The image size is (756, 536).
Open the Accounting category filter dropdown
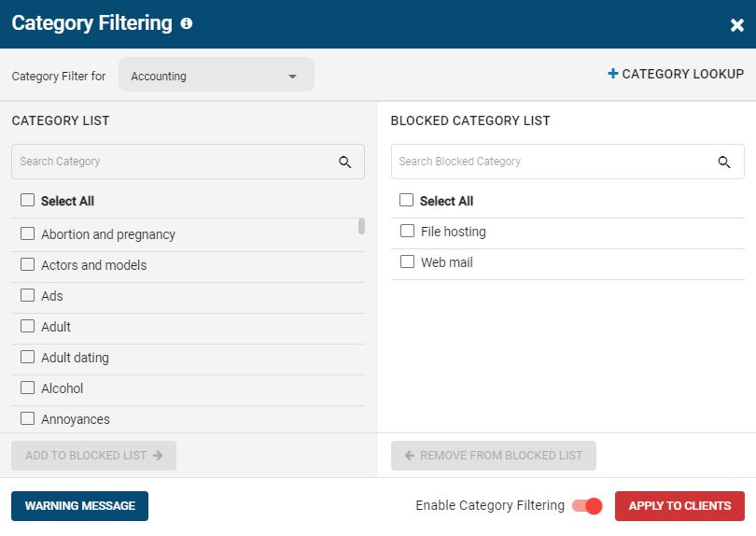point(216,76)
